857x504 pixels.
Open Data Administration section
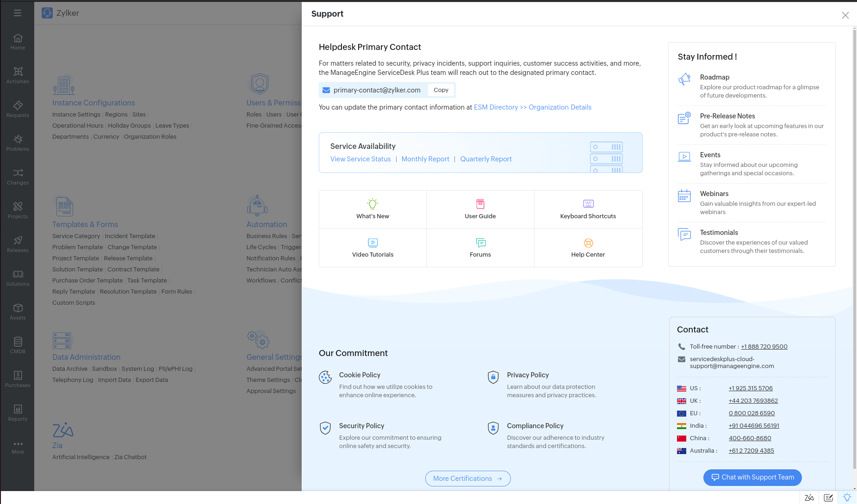coord(86,357)
